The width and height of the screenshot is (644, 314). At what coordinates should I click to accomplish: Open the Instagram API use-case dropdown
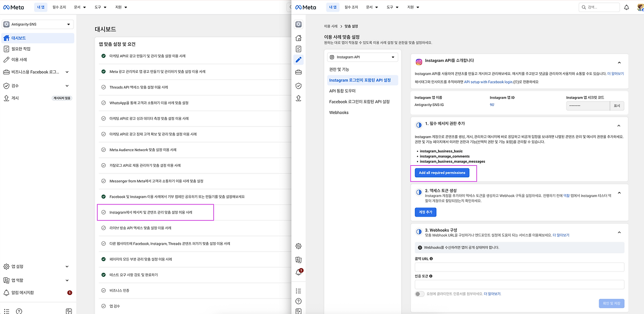point(362,57)
